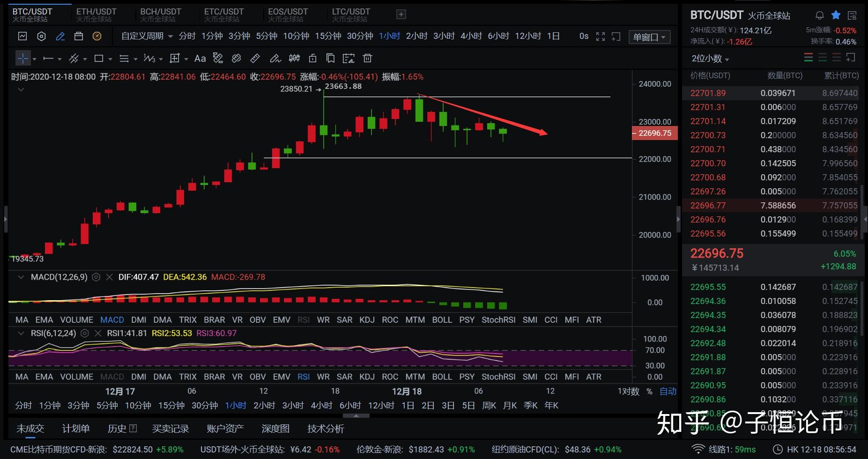Collapse the right order book edge handle
868x459 pixels.
[x=679, y=218]
